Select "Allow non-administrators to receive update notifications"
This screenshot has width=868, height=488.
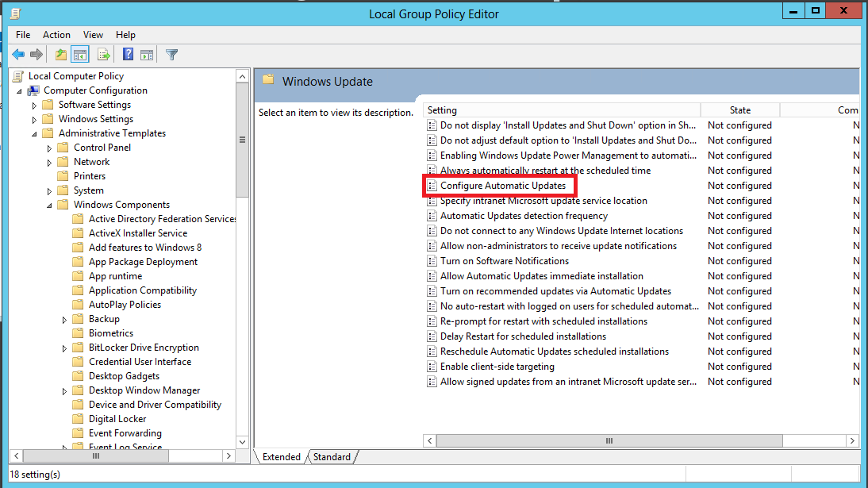(559, 246)
